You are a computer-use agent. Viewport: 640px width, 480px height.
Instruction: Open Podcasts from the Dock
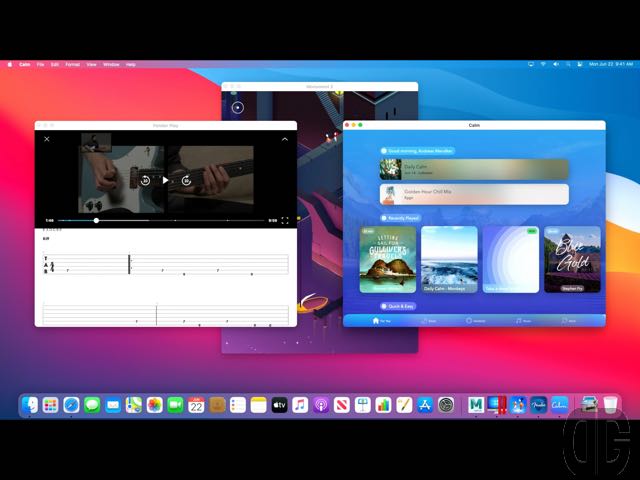[321, 405]
